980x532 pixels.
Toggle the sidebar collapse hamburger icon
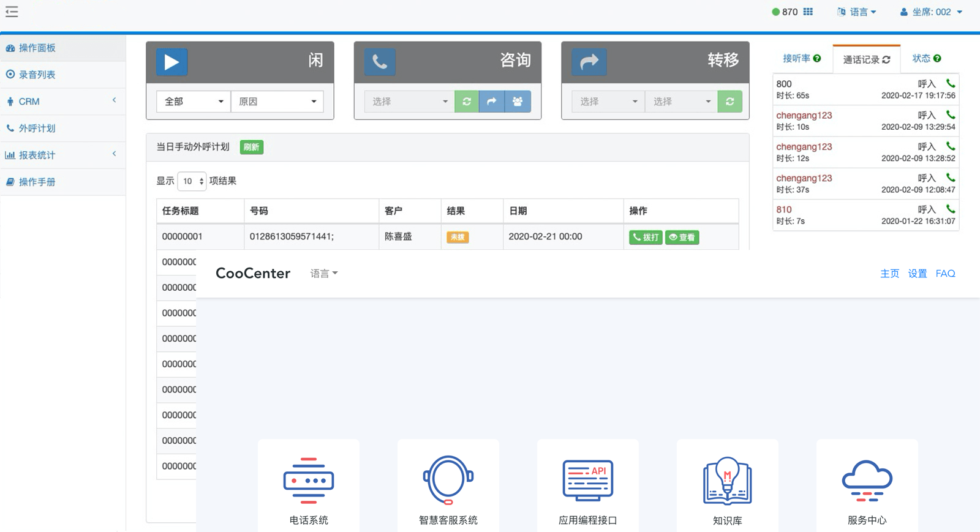click(12, 12)
